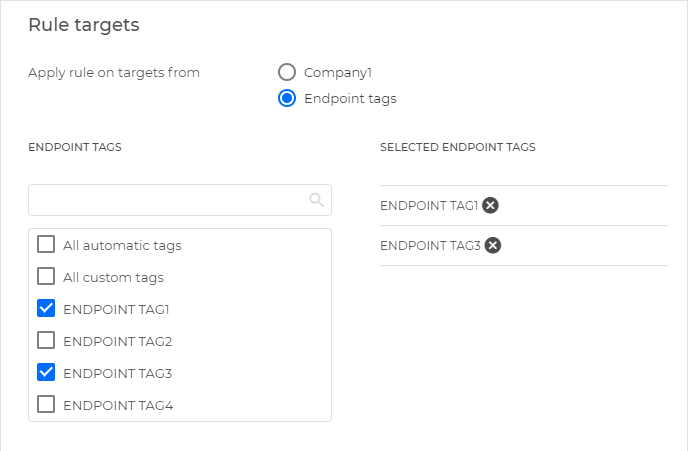Deselect the ENDPOINT TAG3 checkbox

[x=46, y=372]
